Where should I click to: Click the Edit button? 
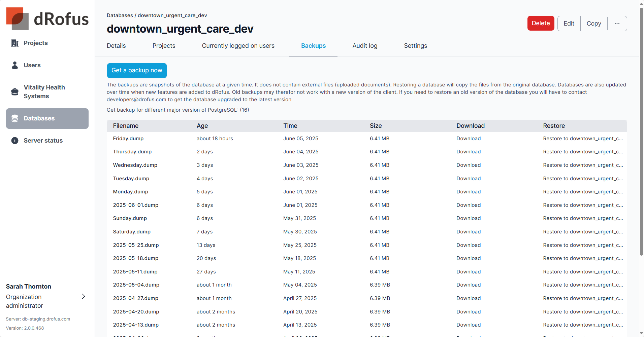click(569, 24)
